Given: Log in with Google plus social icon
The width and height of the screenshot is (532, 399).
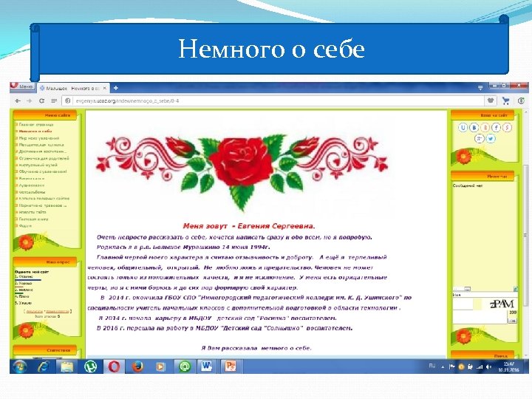Looking at the screenshot, I should point(479,138).
